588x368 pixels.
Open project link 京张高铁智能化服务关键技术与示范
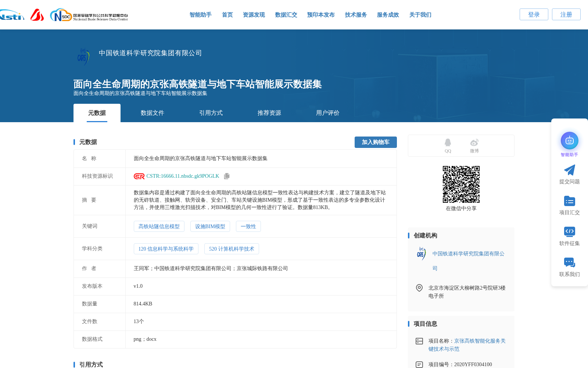tap(467, 345)
